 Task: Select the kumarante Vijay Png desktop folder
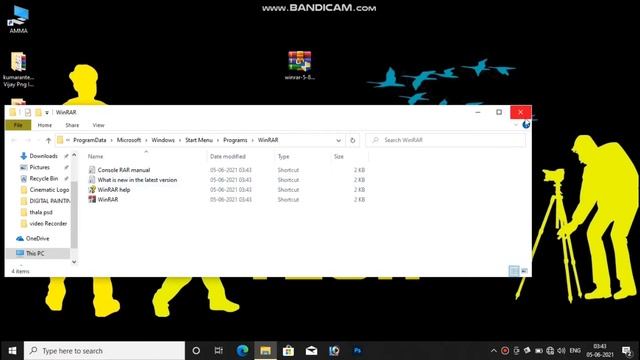point(18,69)
